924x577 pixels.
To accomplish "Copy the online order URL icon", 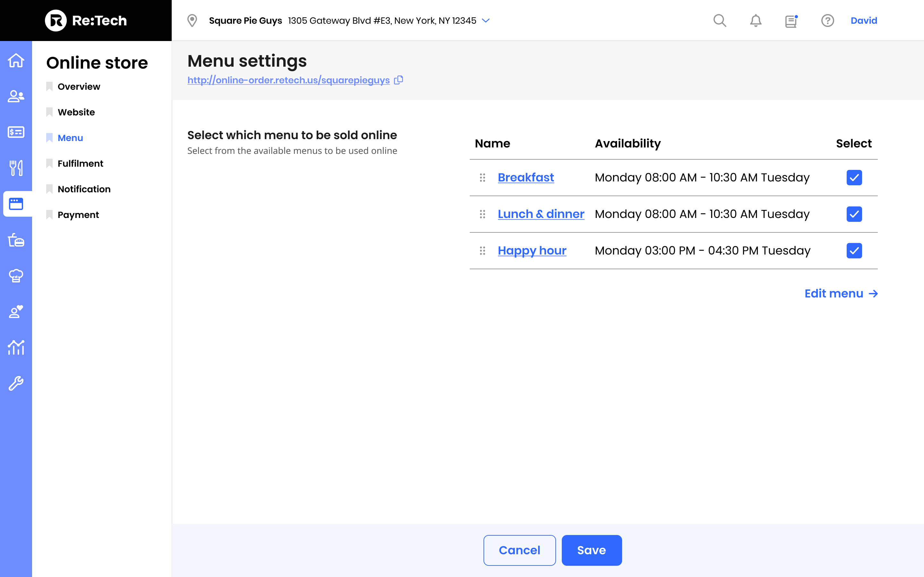I will [398, 80].
